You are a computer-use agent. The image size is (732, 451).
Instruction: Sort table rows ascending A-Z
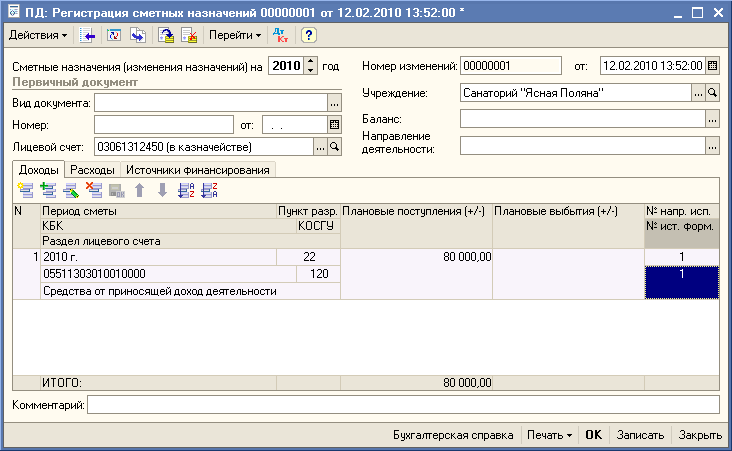point(186,189)
